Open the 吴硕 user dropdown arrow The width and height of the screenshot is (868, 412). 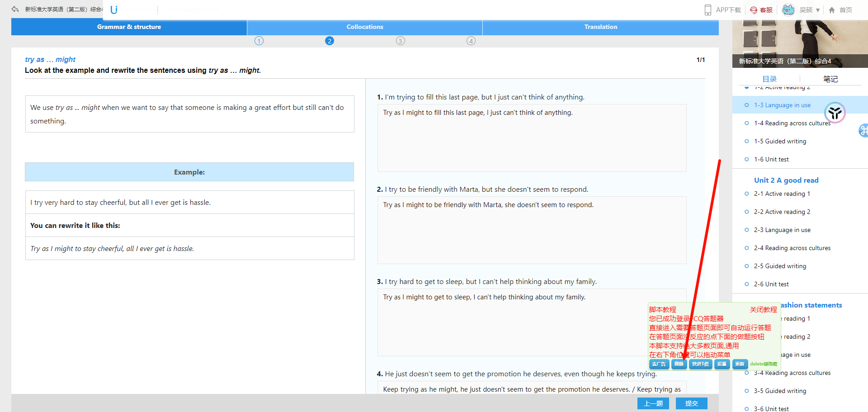(818, 10)
